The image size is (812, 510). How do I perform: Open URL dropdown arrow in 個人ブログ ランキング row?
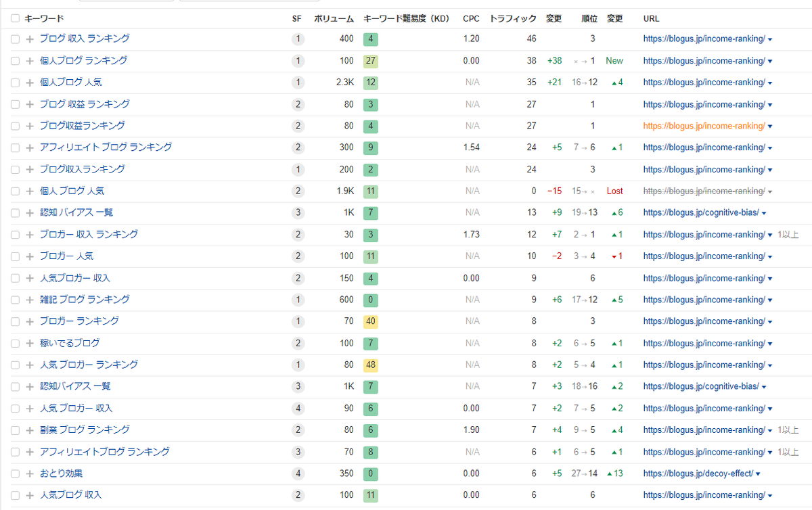coord(770,61)
